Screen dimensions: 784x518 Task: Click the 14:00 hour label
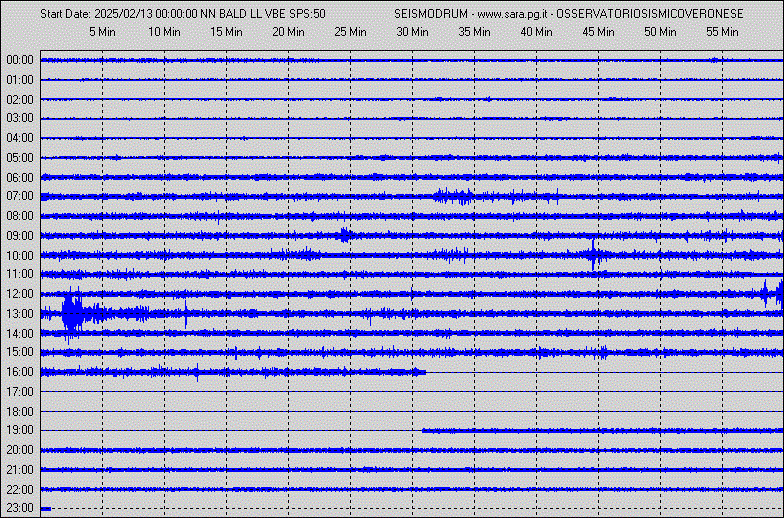tap(20, 333)
